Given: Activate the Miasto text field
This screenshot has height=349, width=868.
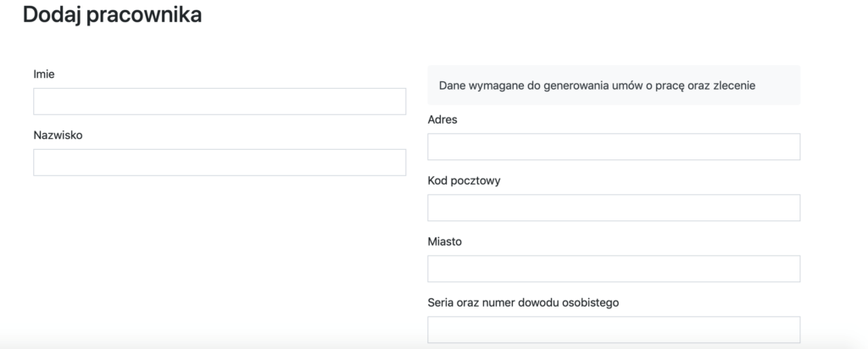Looking at the screenshot, I should pyautogui.click(x=614, y=269).
